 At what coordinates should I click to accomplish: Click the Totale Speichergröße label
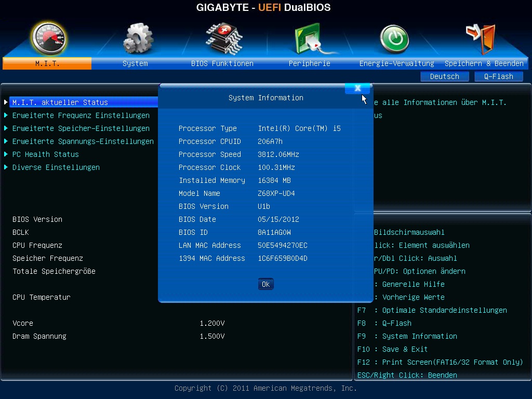click(54, 271)
